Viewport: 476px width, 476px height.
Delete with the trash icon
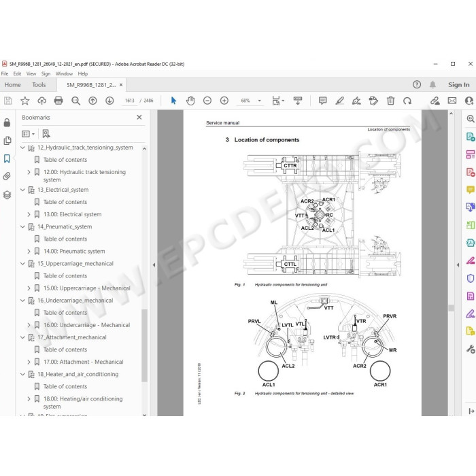pos(391,101)
